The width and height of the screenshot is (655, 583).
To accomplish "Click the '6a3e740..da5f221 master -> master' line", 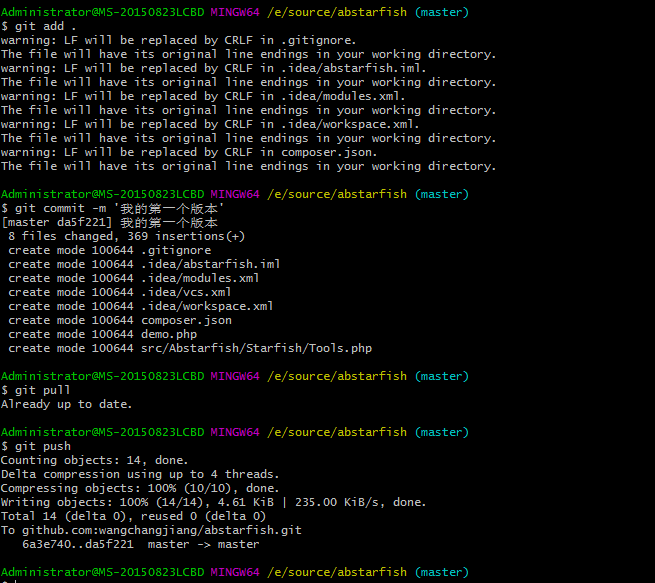I will [x=140, y=544].
